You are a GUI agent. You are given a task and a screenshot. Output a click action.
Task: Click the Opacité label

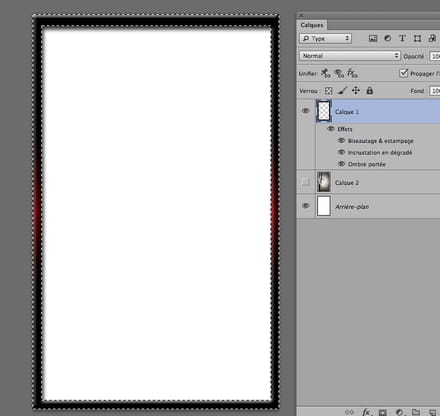tap(414, 56)
